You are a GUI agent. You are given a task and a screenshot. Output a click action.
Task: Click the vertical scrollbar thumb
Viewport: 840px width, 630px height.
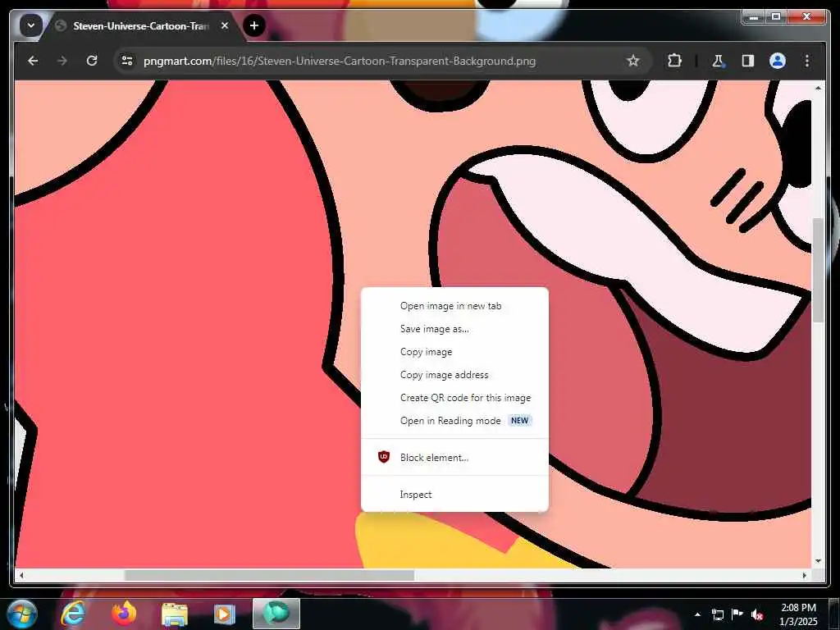[818, 269]
